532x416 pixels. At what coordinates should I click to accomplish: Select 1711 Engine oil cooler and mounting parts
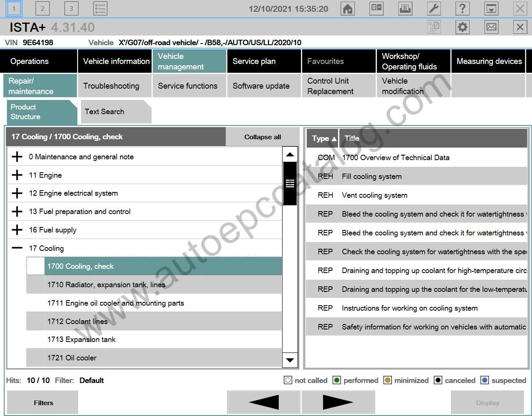tap(154, 303)
